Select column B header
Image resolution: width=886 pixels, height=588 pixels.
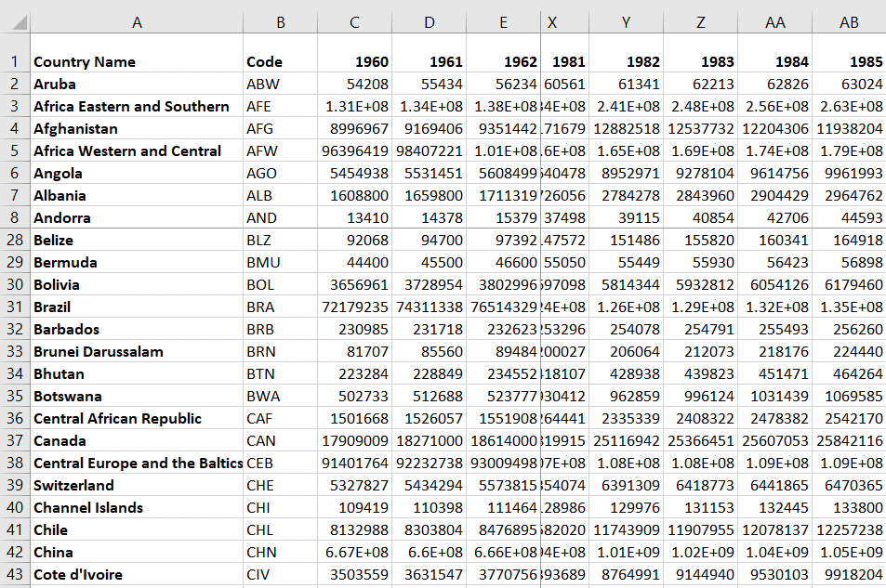tap(280, 22)
